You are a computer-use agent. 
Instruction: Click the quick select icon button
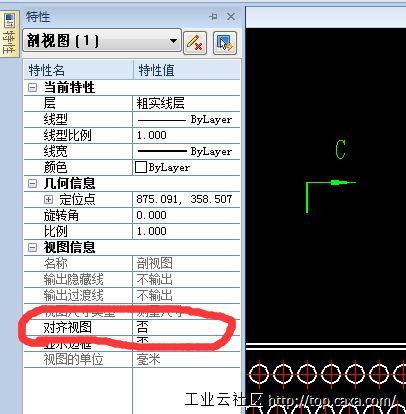225,43
